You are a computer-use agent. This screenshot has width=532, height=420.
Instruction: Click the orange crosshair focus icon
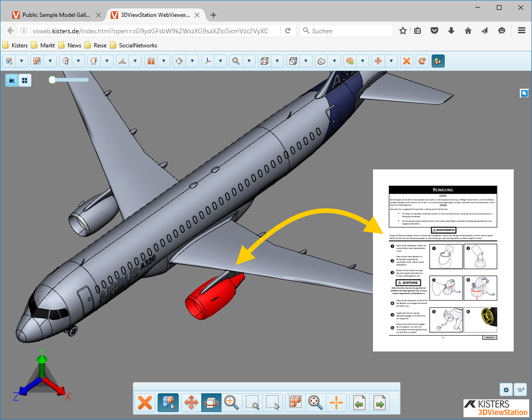click(x=336, y=403)
